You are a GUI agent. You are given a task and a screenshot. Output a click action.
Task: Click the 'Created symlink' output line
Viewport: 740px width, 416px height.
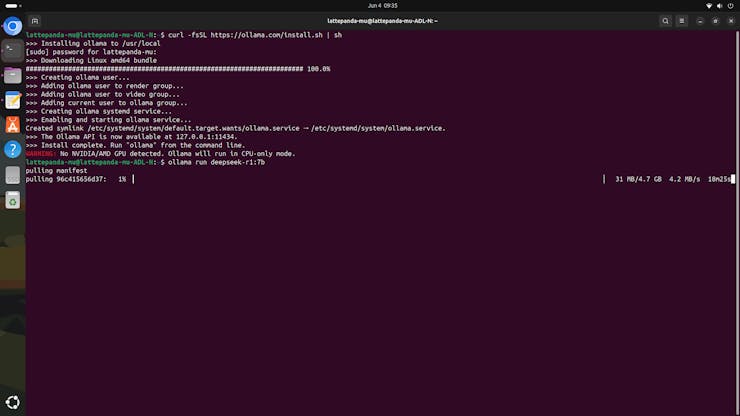(x=235, y=128)
